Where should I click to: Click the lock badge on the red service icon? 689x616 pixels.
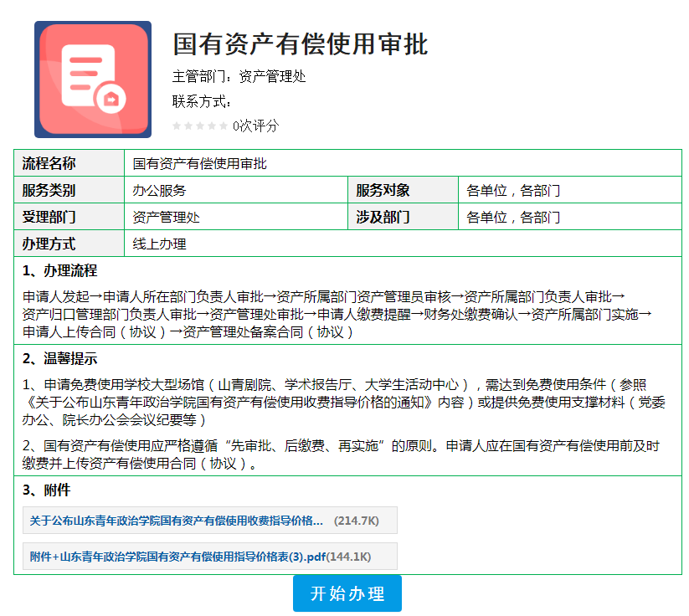(109, 96)
